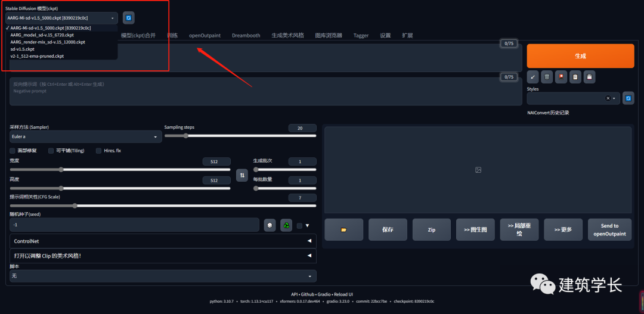Expand the ControlNet section
This screenshot has height=314, width=644.
(163, 241)
